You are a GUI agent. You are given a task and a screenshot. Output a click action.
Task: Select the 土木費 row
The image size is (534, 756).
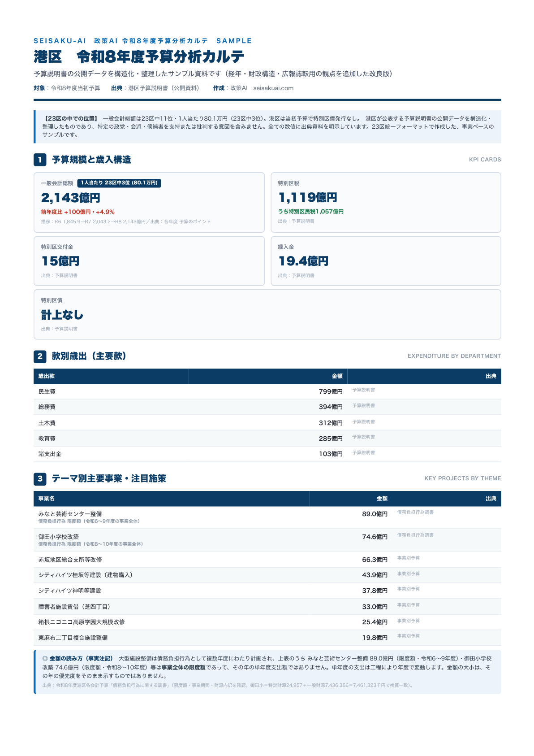click(267, 423)
